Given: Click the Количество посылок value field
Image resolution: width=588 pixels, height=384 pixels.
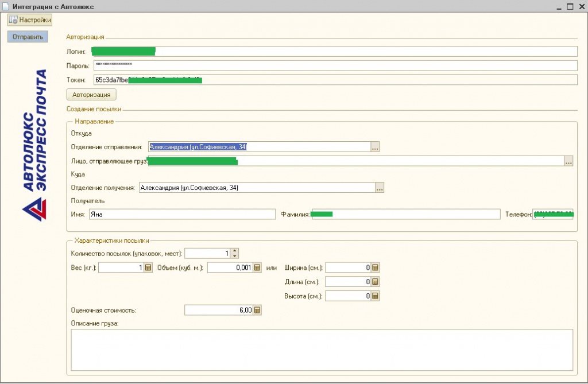Looking at the screenshot, I should pos(207,254).
